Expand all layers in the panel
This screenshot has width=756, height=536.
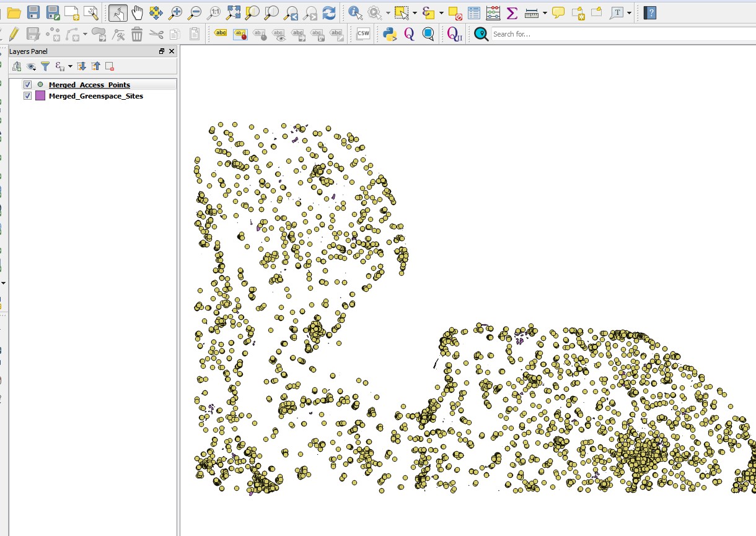point(81,66)
